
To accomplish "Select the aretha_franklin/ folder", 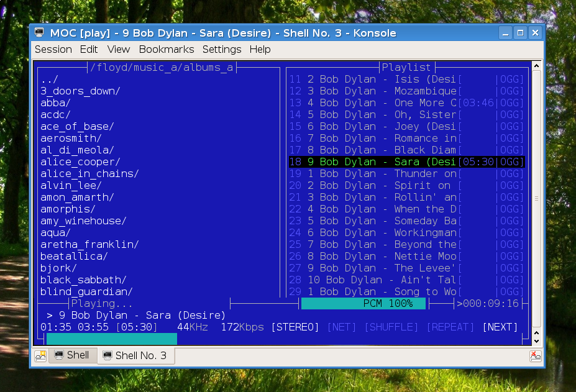I will (89, 244).
